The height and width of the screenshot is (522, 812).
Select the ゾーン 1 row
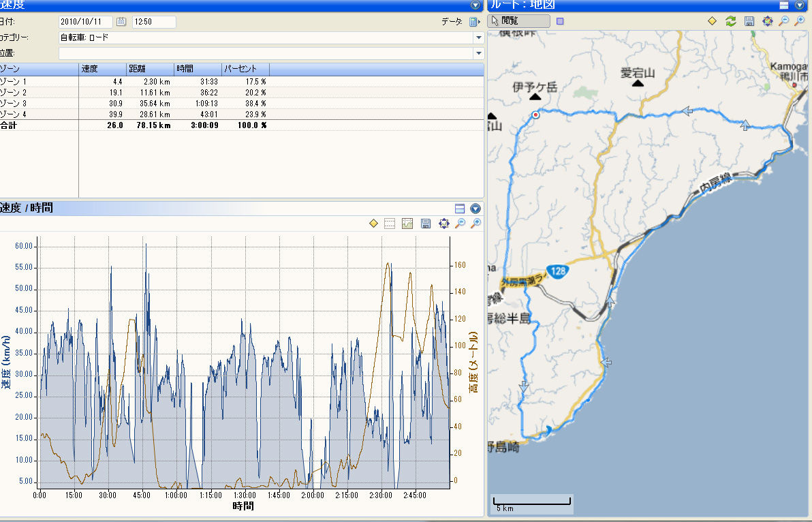tap(242, 81)
